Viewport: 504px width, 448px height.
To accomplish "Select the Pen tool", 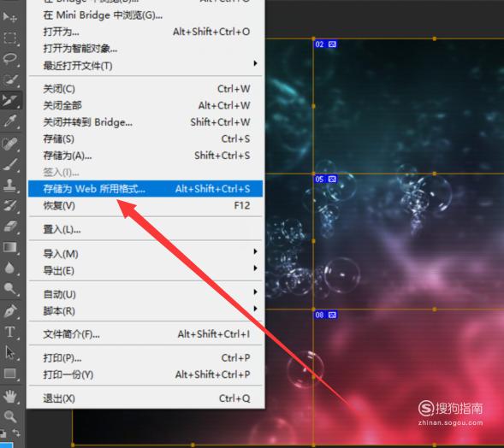I will pos(9,311).
